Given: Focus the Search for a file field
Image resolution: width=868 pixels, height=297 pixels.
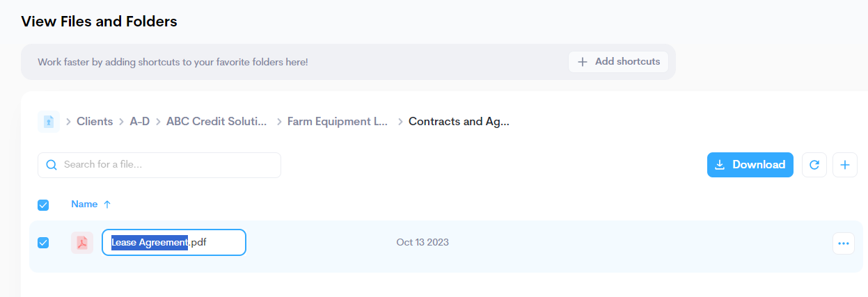Looking at the screenshot, I should coord(167,165).
